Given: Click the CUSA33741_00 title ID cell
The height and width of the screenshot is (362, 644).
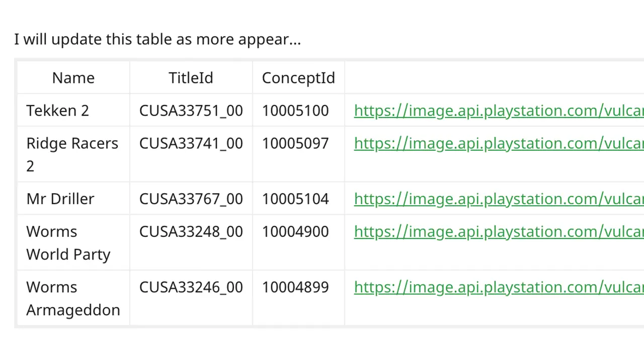Looking at the screenshot, I should tap(191, 143).
